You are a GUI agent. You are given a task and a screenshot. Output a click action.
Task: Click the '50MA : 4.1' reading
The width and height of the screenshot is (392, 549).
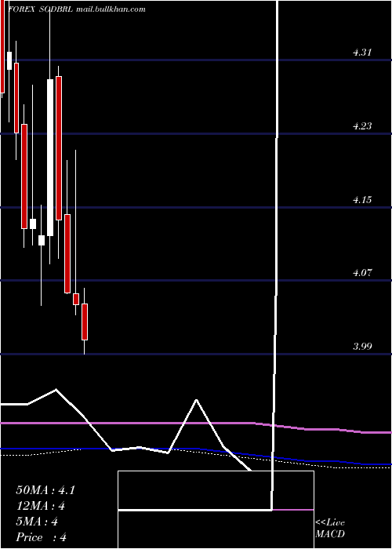(x=45, y=490)
